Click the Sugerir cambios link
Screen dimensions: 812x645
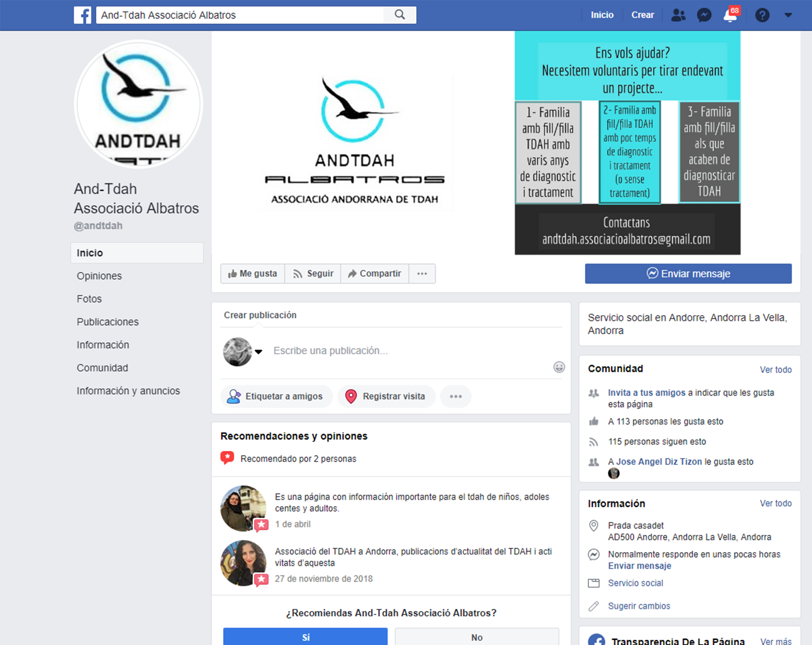(x=639, y=606)
